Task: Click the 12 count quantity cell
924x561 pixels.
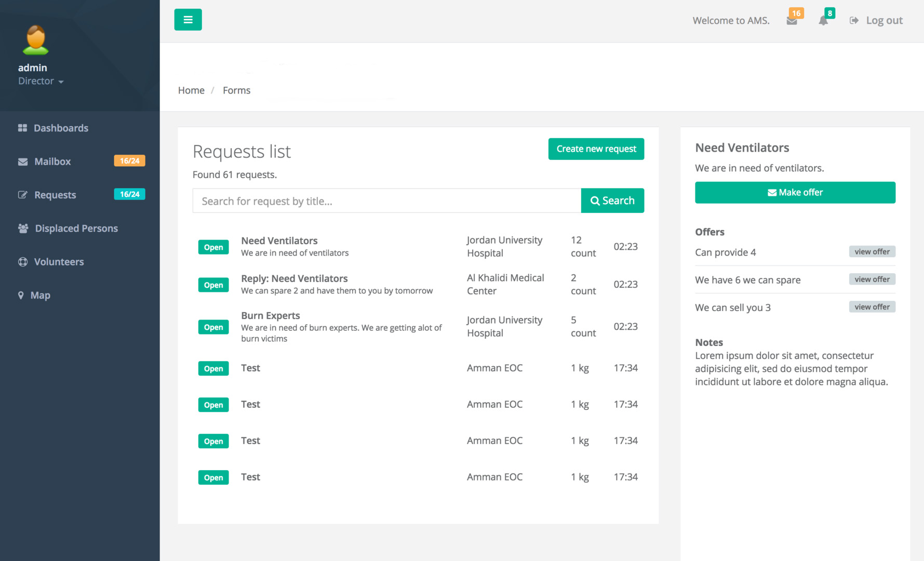Action: tap(583, 247)
